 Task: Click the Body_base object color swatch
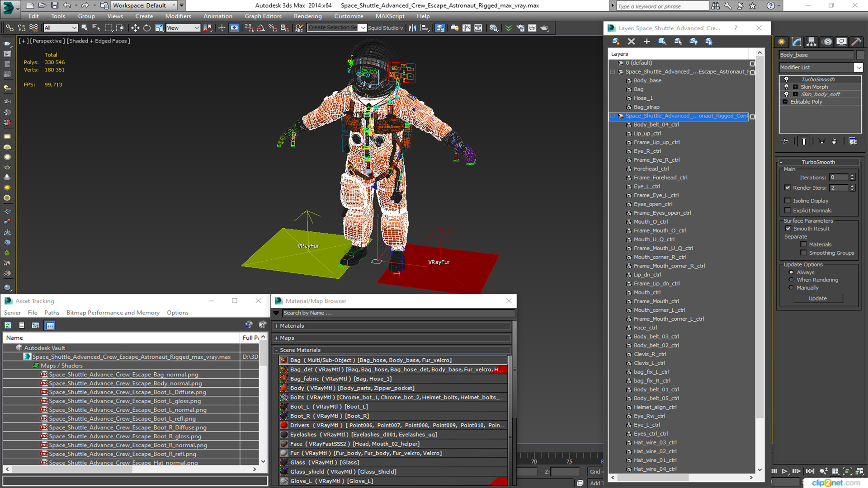point(860,55)
